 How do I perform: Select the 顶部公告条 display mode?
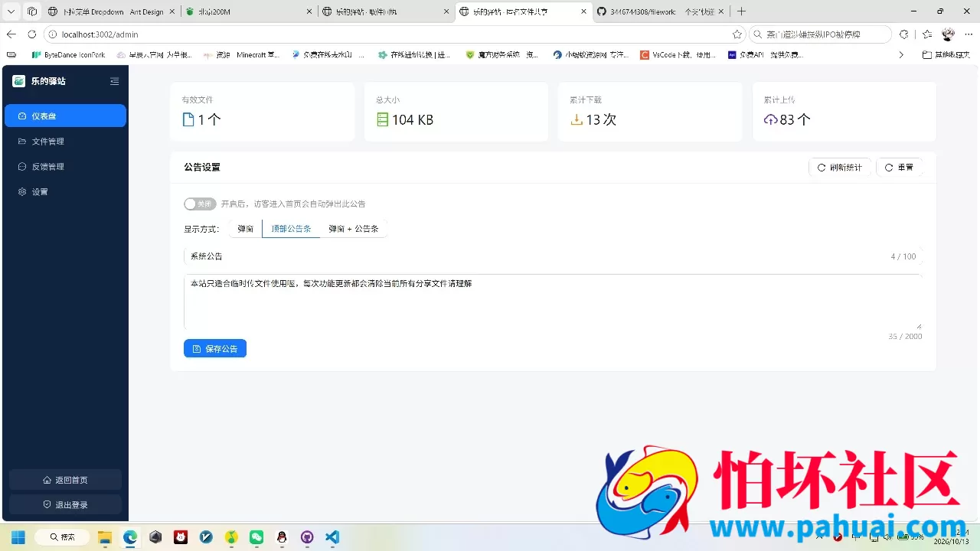(x=291, y=229)
